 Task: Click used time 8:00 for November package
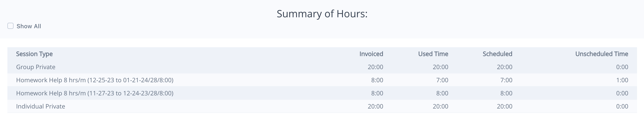[x=442, y=93]
